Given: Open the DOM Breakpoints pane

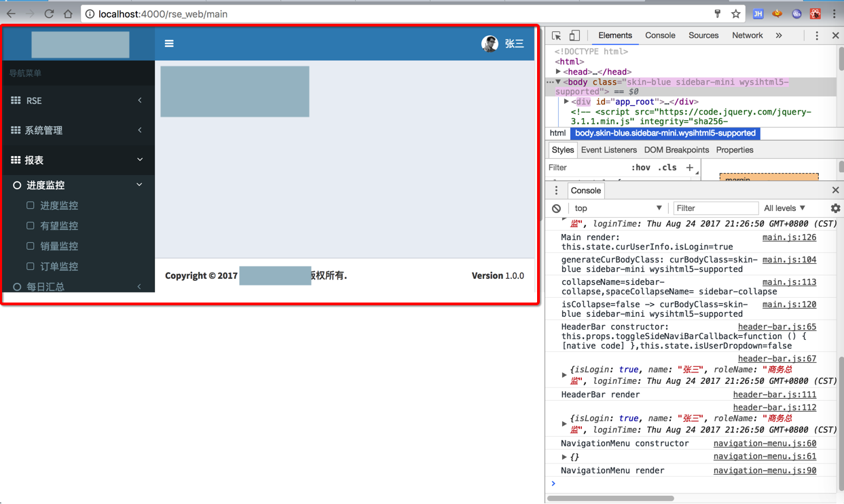Looking at the screenshot, I should (676, 150).
